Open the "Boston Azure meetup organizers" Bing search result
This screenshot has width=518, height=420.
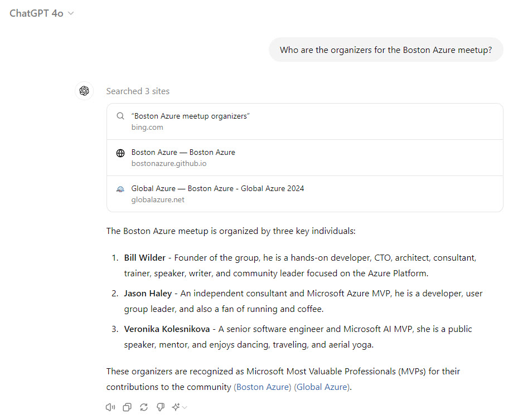(x=304, y=121)
